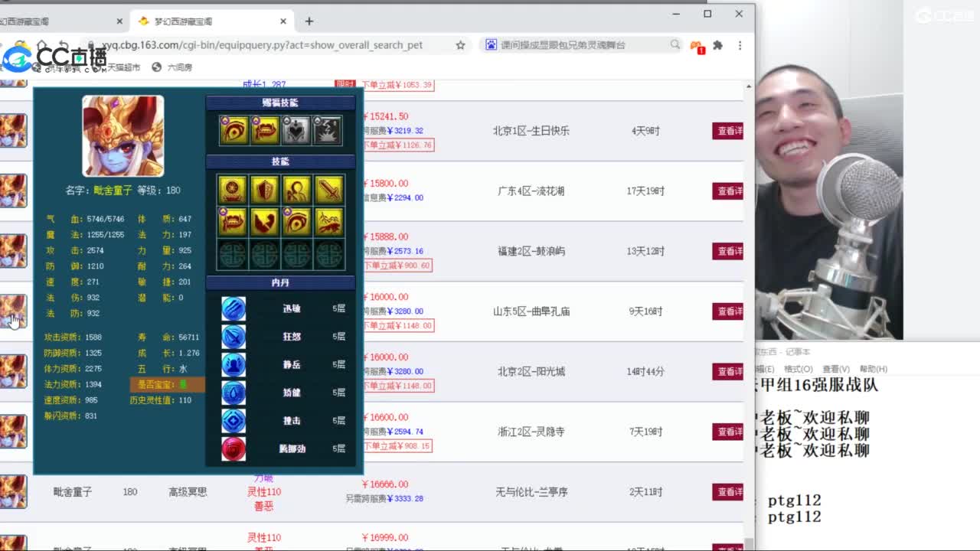The height and width of the screenshot is (551, 980).
Task: Open the 矫健 water-drop inner pill icon
Action: (x=234, y=393)
